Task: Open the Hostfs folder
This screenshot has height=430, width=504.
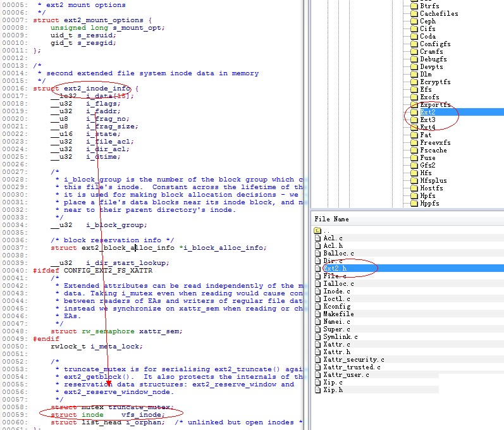Action: (431, 188)
